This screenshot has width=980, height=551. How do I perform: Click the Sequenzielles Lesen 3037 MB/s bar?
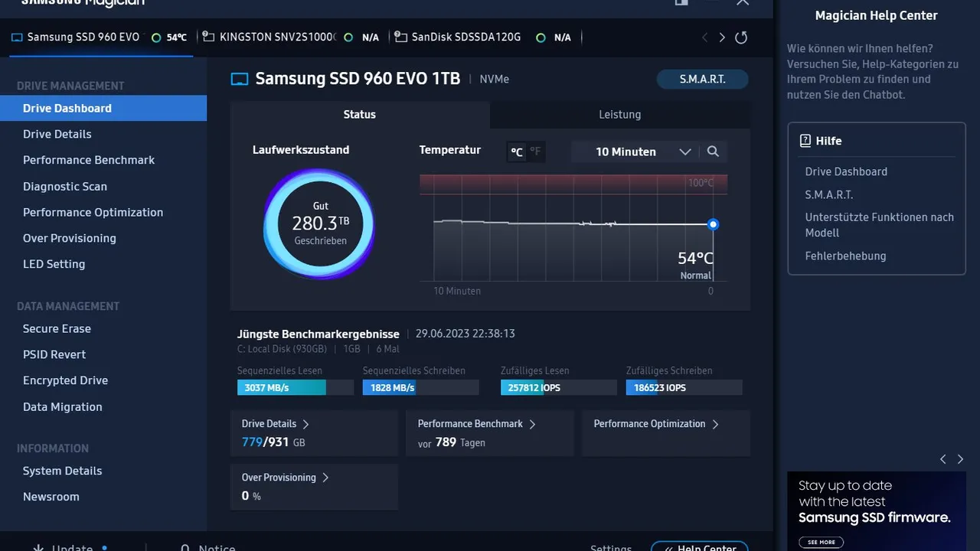click(x=296, y=387)
